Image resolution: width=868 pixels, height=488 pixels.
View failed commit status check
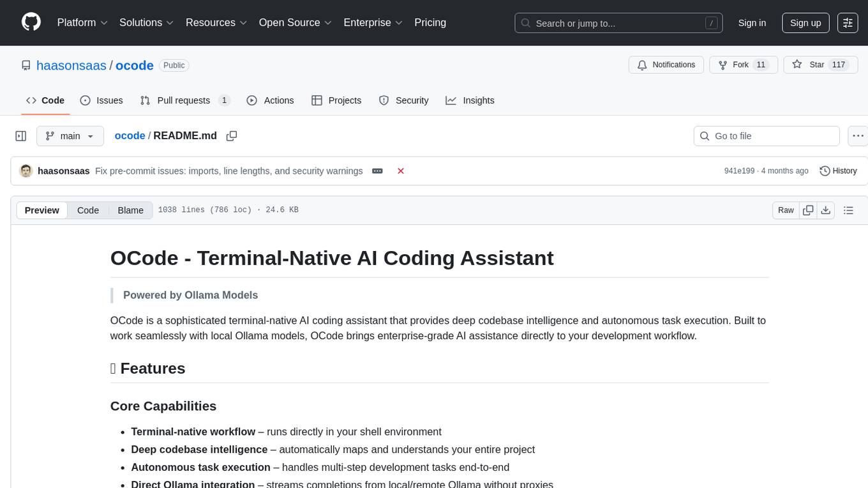401,171
